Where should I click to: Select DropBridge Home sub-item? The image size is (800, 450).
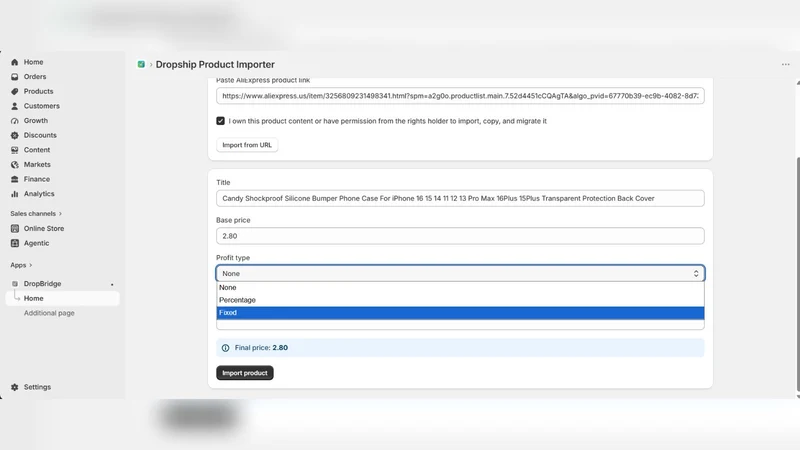(62, 298)
